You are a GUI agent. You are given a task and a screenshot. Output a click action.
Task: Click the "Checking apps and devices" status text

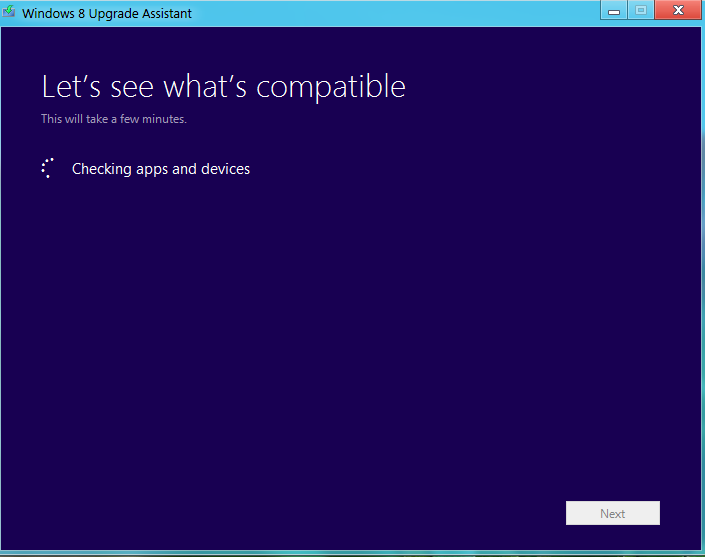(x=161, y=169)
